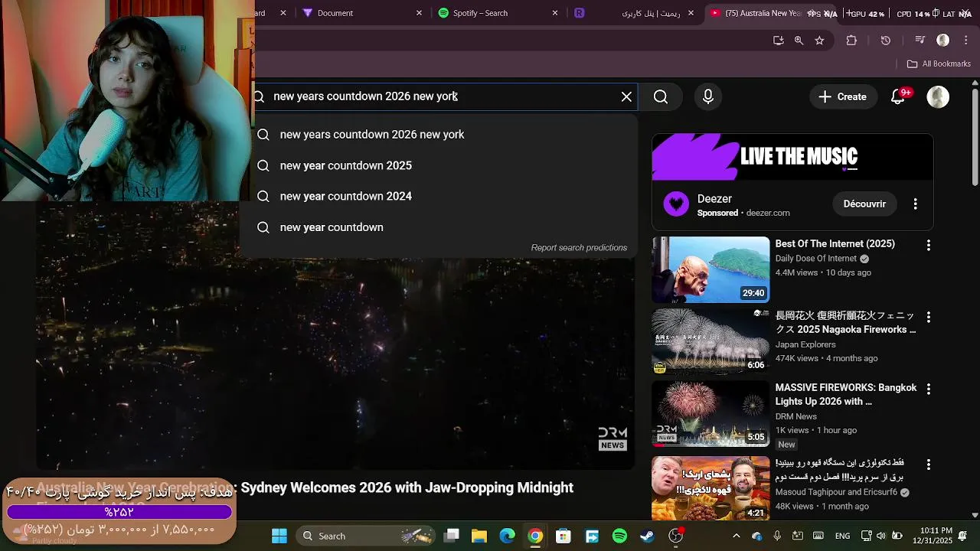Open Chrome three-dot menu

(x=965, y=41)
